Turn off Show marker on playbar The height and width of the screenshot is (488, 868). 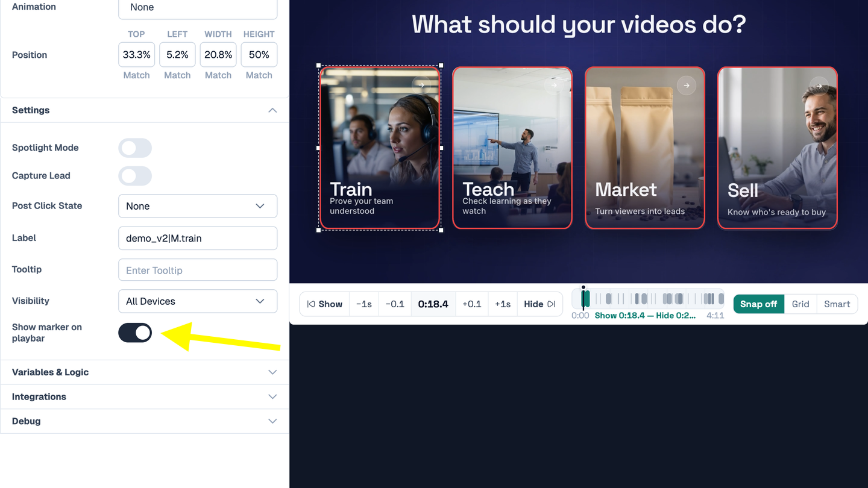(135, 333)
